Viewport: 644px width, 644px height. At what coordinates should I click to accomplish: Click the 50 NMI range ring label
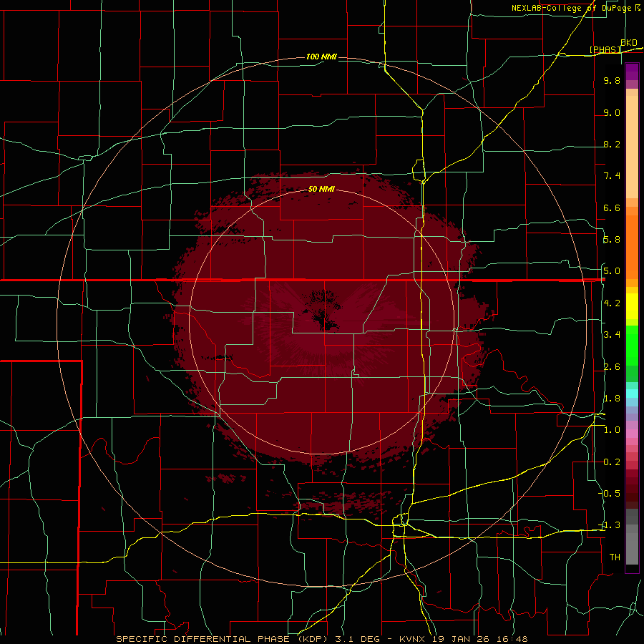pos(321,189)
